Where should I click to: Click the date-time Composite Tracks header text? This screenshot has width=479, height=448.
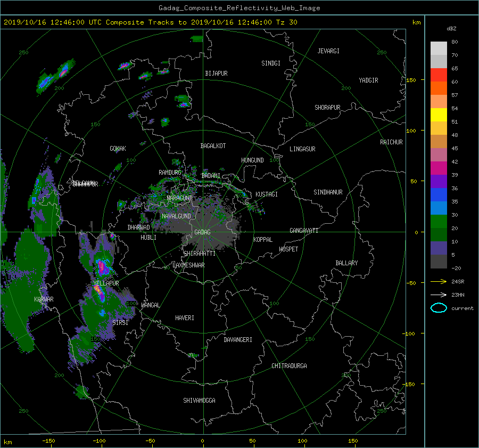pyautogui.click(x=150, y=22)
